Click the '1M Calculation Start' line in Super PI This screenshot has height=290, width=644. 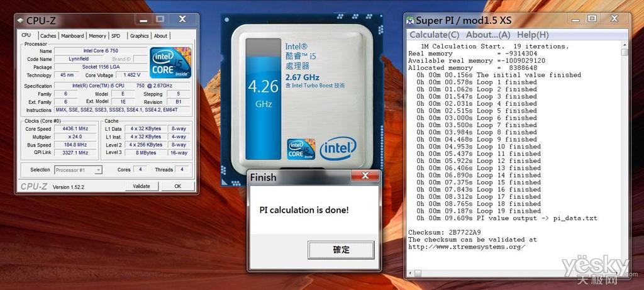(495, 47)
